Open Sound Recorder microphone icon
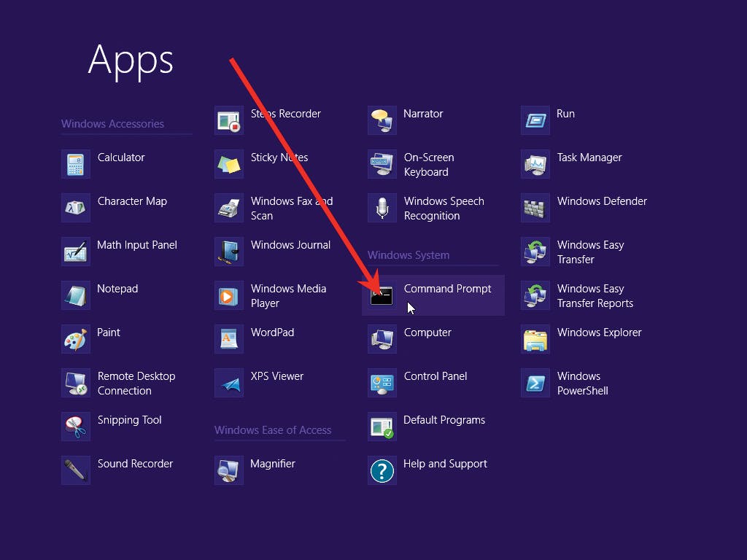The width and height of the screenshot is (747, 560). (x=76, y=471)
